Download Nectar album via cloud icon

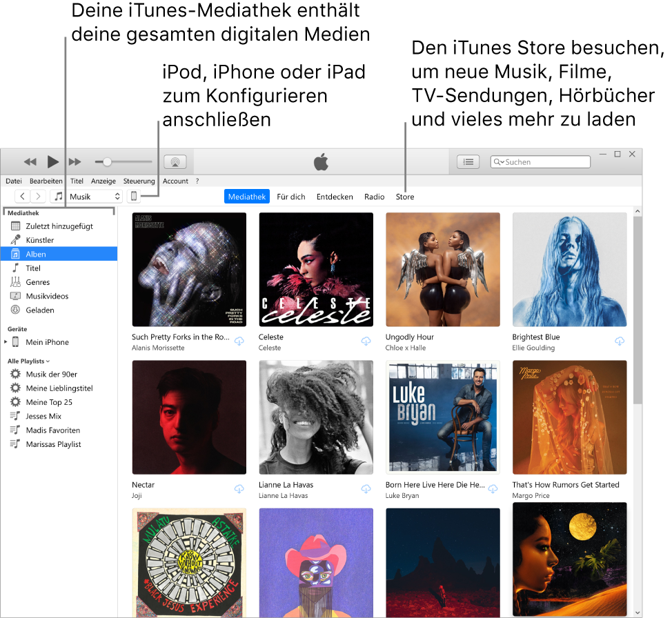239,489
